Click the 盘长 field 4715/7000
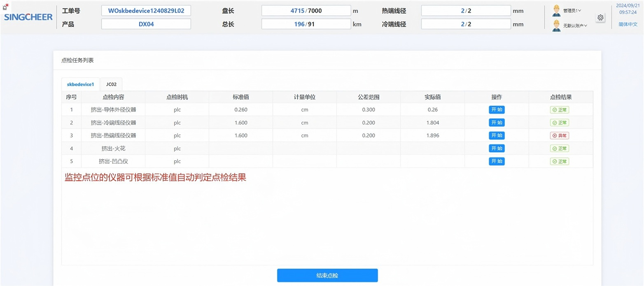This screenshot has height=286, width=644. point(306,11)
